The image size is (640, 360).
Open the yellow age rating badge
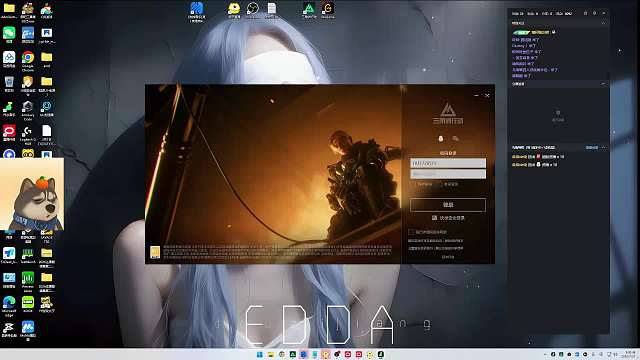(155, 252)
